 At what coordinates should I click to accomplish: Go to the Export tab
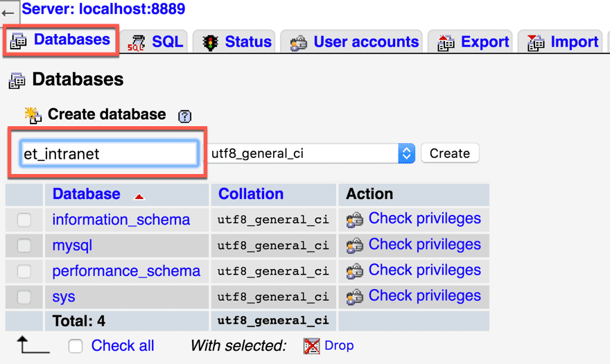tap(473, 42)
